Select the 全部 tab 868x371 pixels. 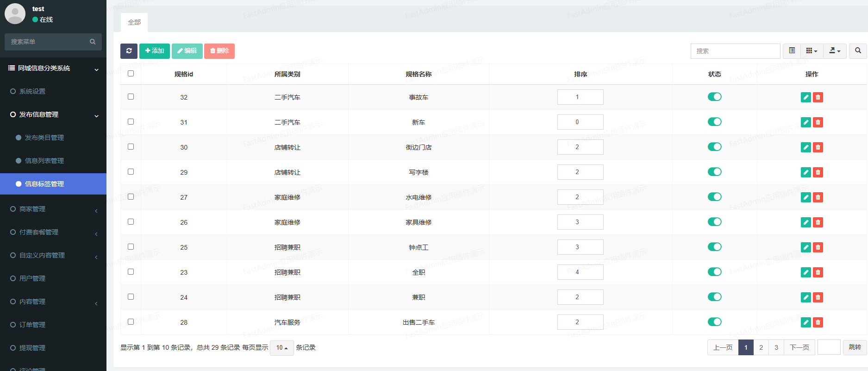[x=134, y=22]
